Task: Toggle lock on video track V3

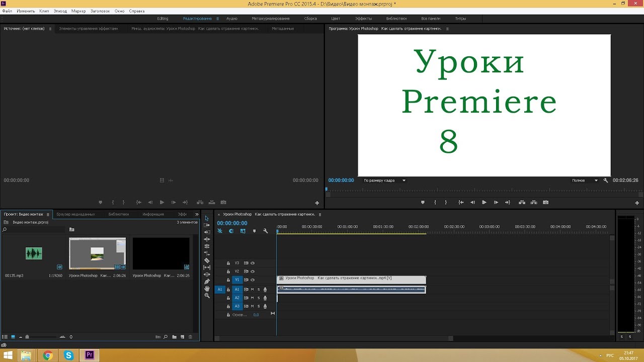Action: tap(228, 263)
